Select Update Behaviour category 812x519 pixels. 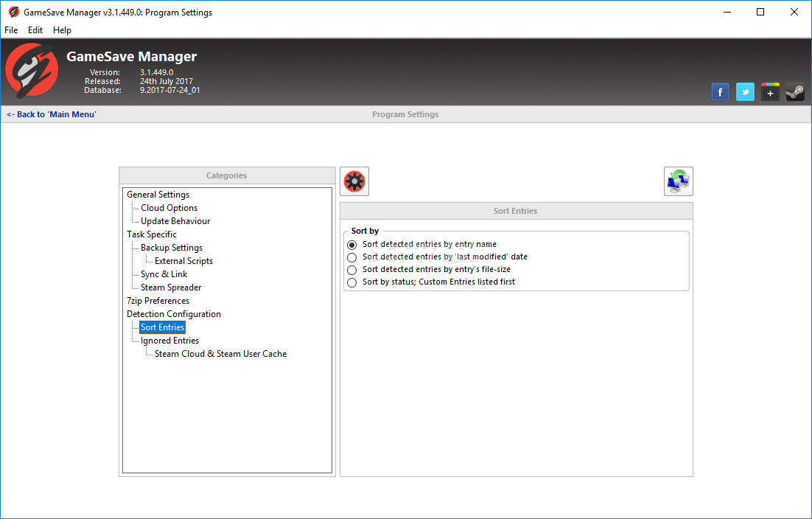(175, 221)
